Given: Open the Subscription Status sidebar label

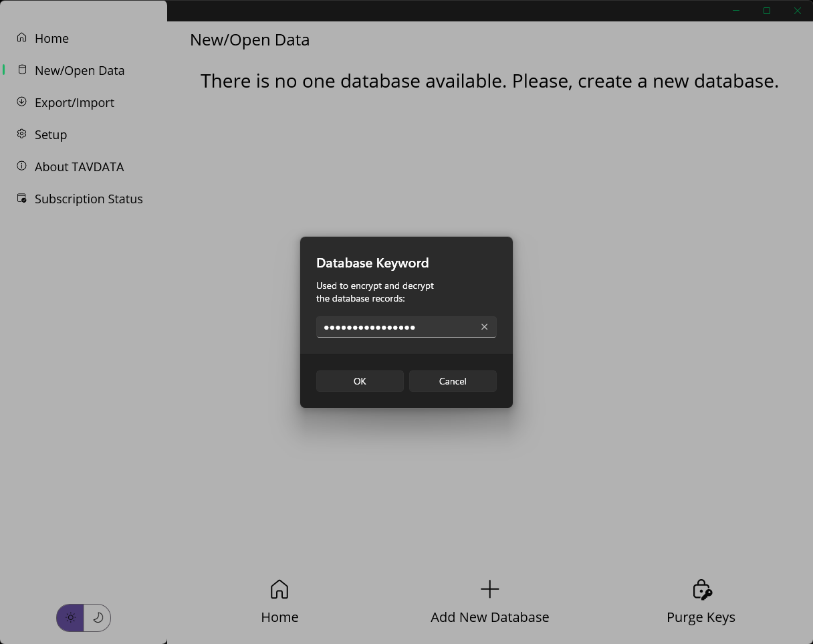Looking at the screenshot, I should pyautogui.click(x=89, y=199).
